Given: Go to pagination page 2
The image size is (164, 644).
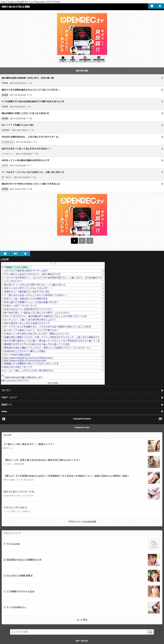Looking at the screenshot, I should (x=82, y=241).
